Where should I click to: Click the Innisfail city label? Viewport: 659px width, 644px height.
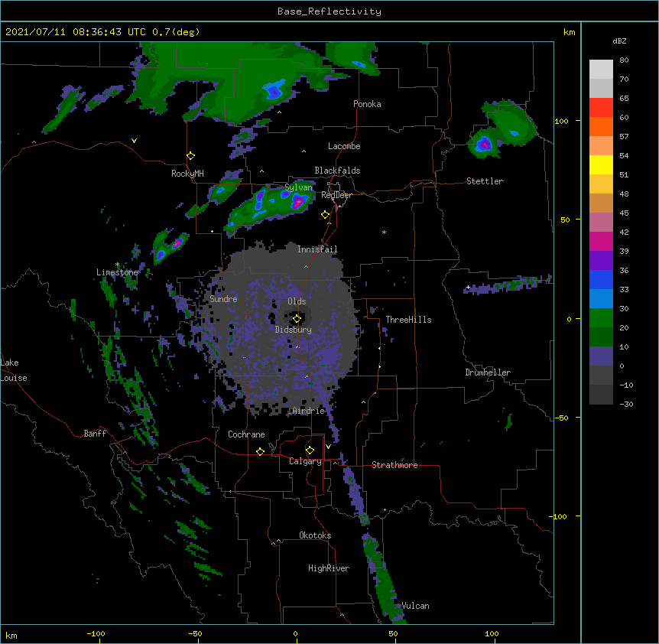click(317, 249)
